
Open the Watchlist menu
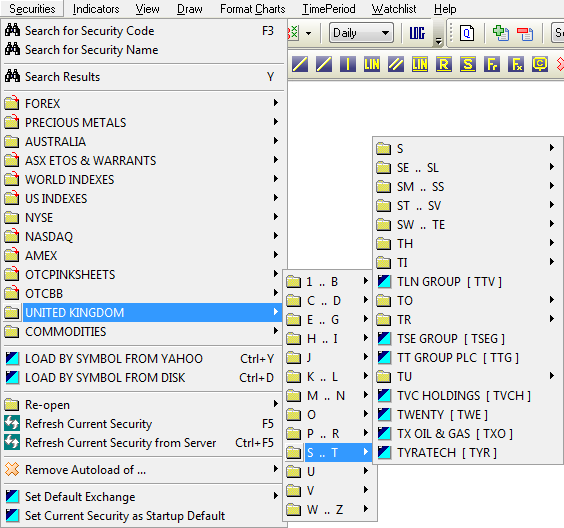pos(394,9)
